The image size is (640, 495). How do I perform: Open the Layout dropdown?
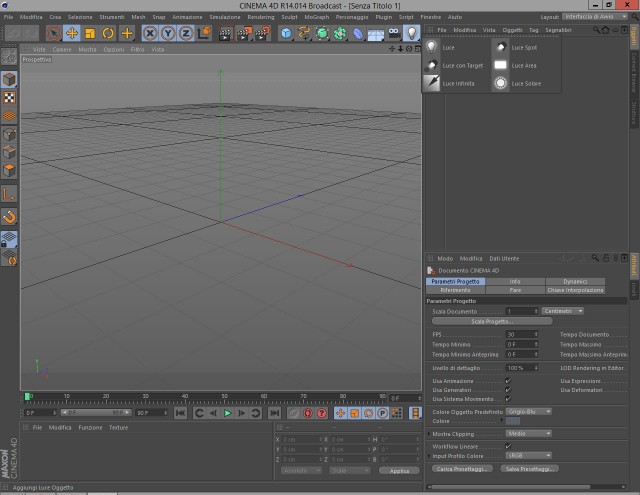595,17
